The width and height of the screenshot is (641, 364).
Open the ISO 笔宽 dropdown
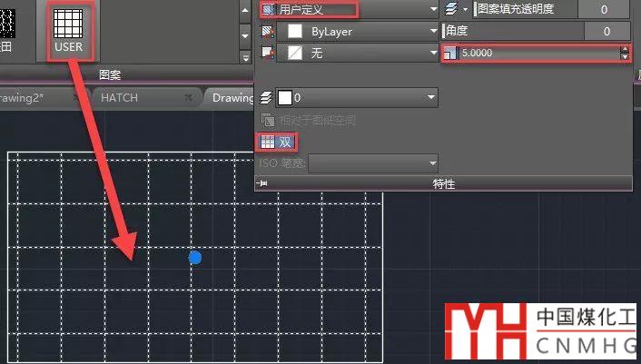(x=373, y=163)
